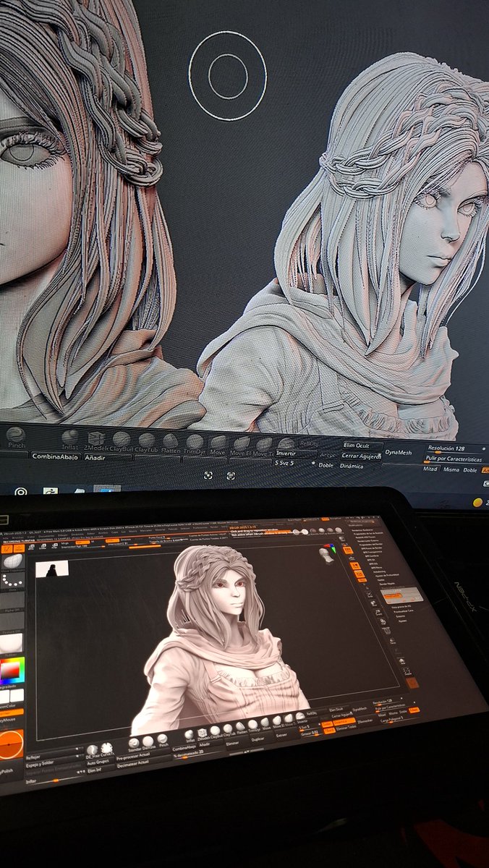Activate DynaMesh on the monitor

coord(400,452)
